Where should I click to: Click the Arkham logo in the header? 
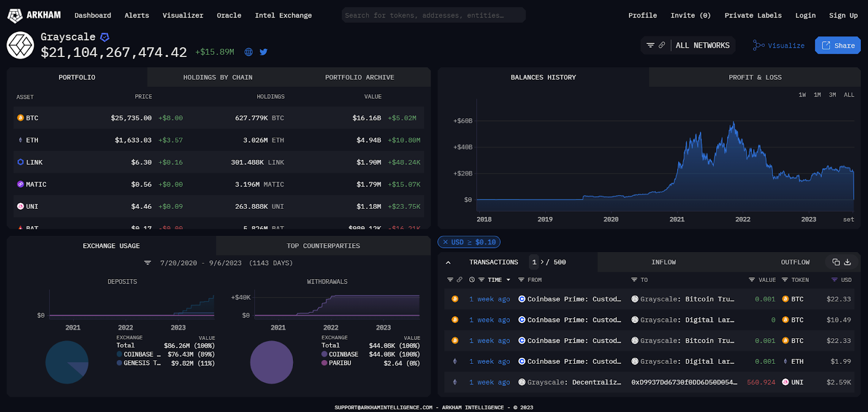point(34,15)
